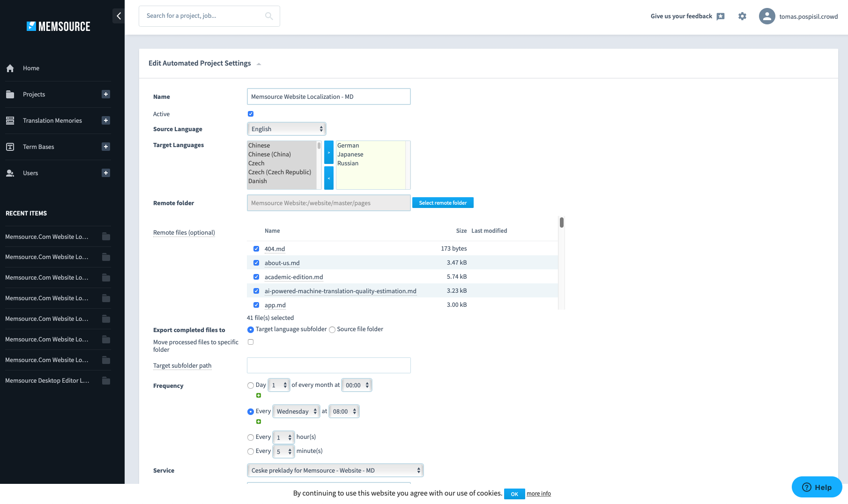This screenshot has width=848, height=504.
Task: Open settings gear icon
Action: click(742, 16)
